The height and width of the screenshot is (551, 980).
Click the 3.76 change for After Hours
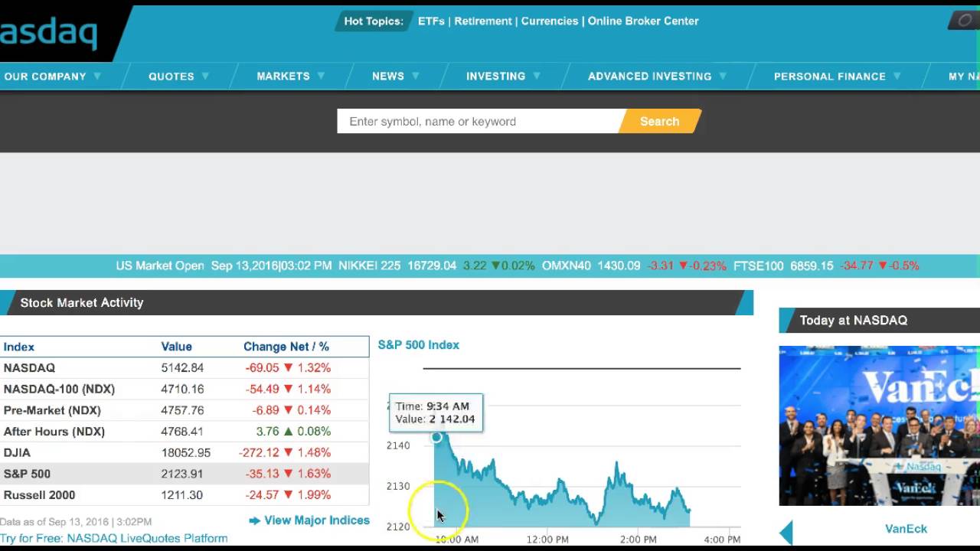pos(267,432)
